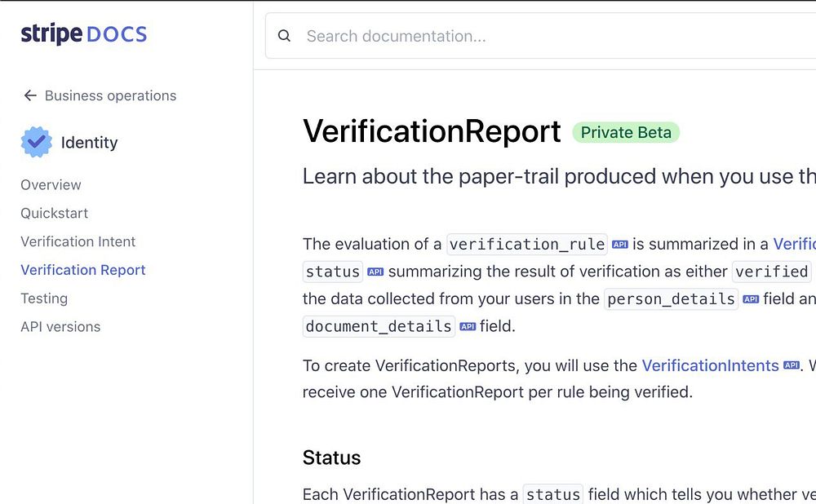Click the Private Beta badge
This screenshot has width=816, height=504.
626,132
